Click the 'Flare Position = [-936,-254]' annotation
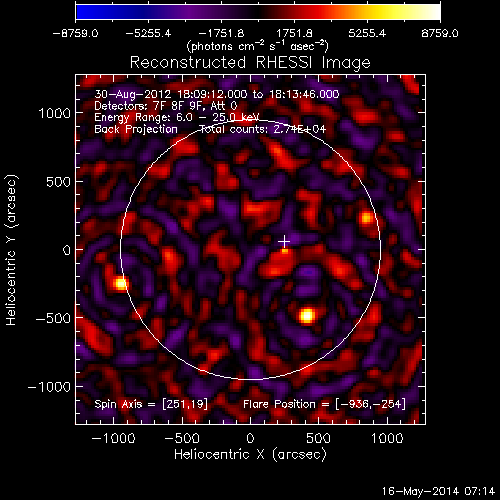 pyautogui.click(x=324, y=404)
